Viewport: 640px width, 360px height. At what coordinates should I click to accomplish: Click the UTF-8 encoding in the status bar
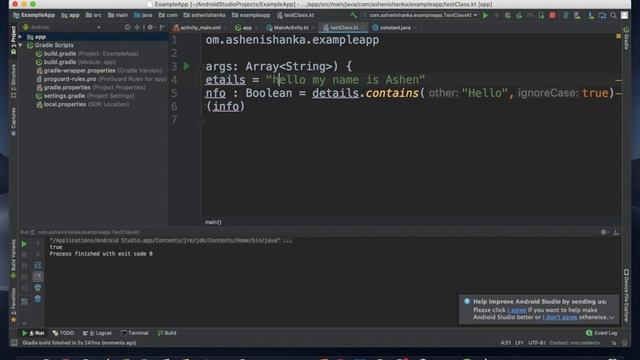click(x=536, y=343)
